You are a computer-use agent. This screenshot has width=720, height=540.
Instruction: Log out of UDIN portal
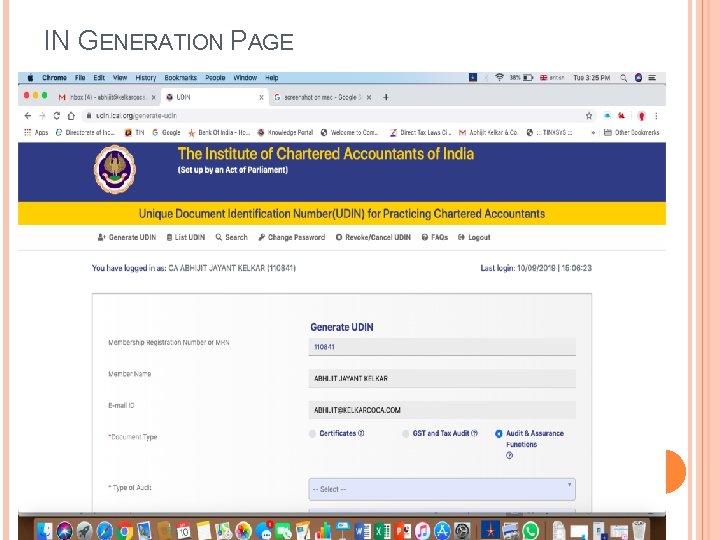pyautogui.click(x=474, y=237)
